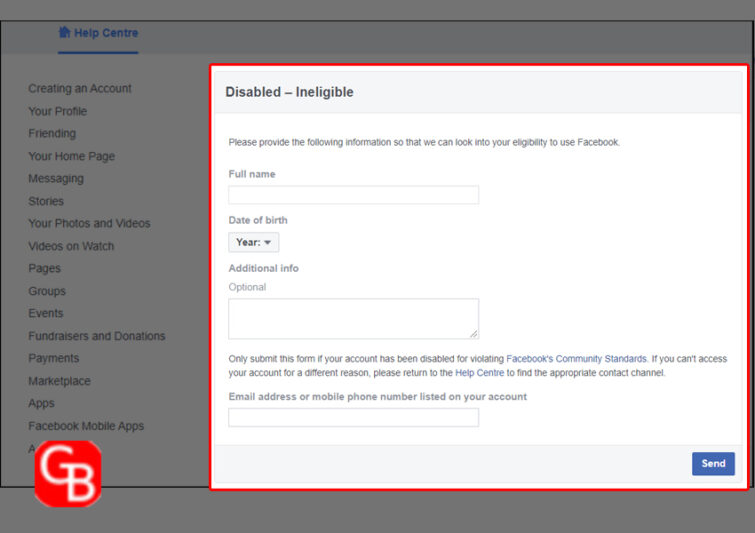The height and width of the screenshot is (533, 755).
Task: Select Your Photos and Videos topic
Action: coord(89,223)
